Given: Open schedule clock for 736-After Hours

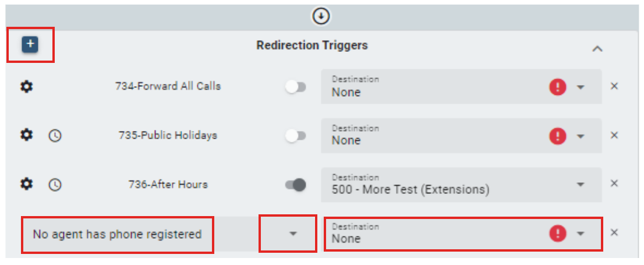Looking at the screenshot, I should [x=55, y=185].
